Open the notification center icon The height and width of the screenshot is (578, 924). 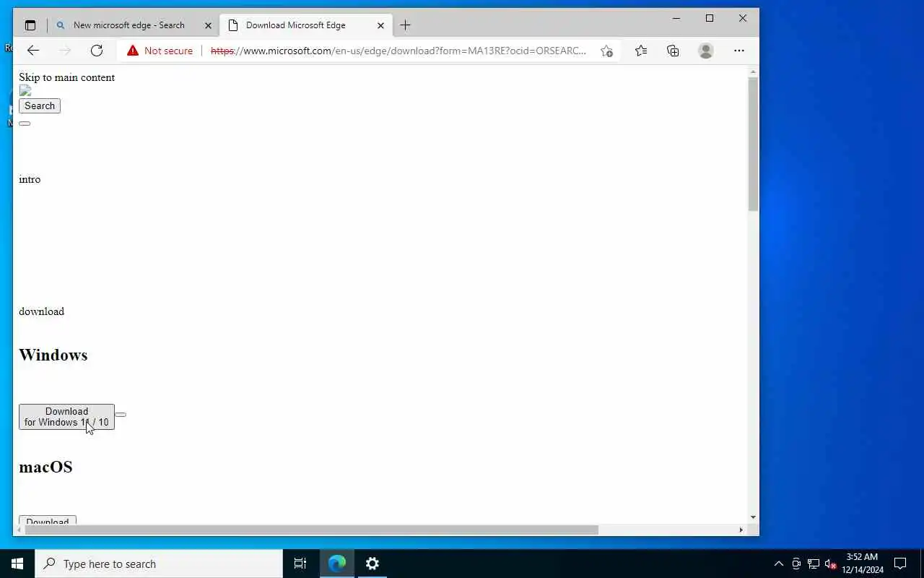[x=900, y=564]
